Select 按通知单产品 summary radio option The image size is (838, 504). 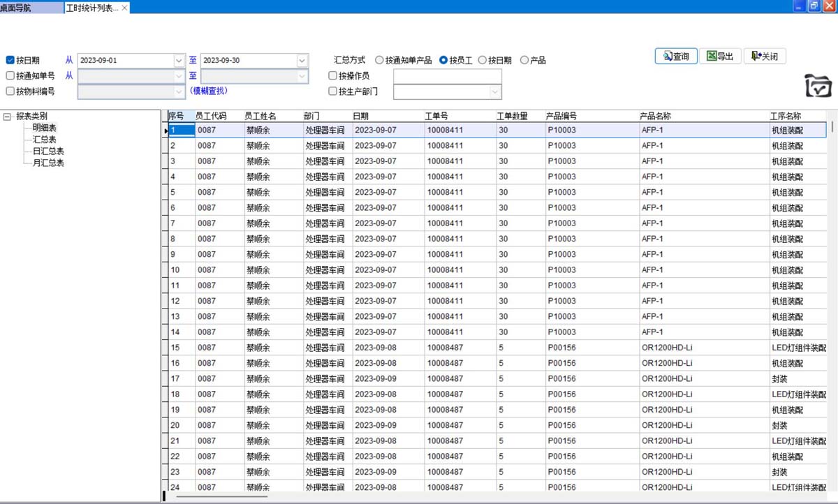coord(379,61)
